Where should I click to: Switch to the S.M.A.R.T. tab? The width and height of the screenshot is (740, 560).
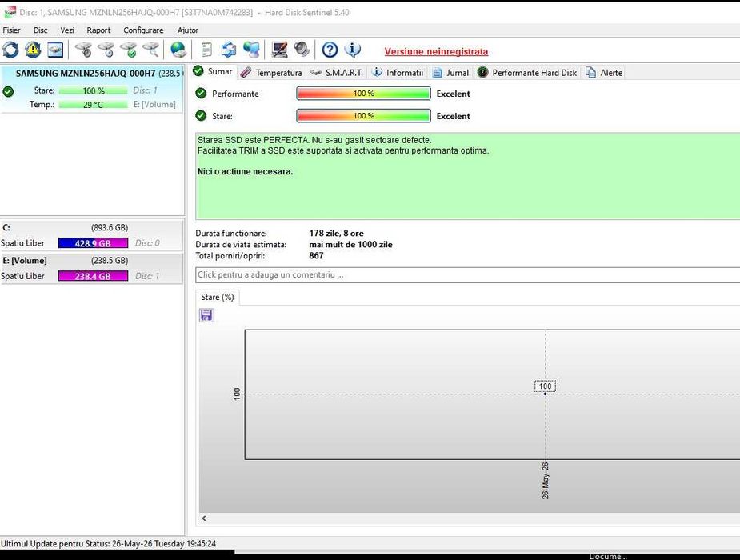337,73
